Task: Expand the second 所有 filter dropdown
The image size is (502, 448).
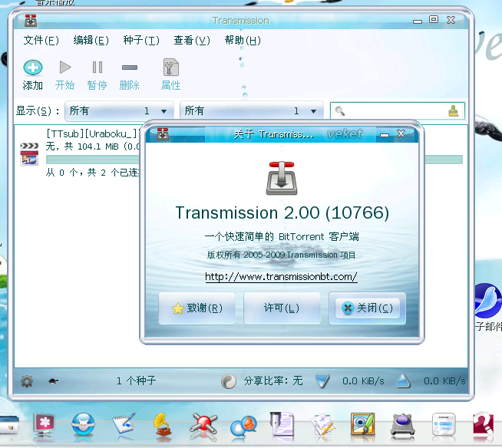Action: pos(252,111)
